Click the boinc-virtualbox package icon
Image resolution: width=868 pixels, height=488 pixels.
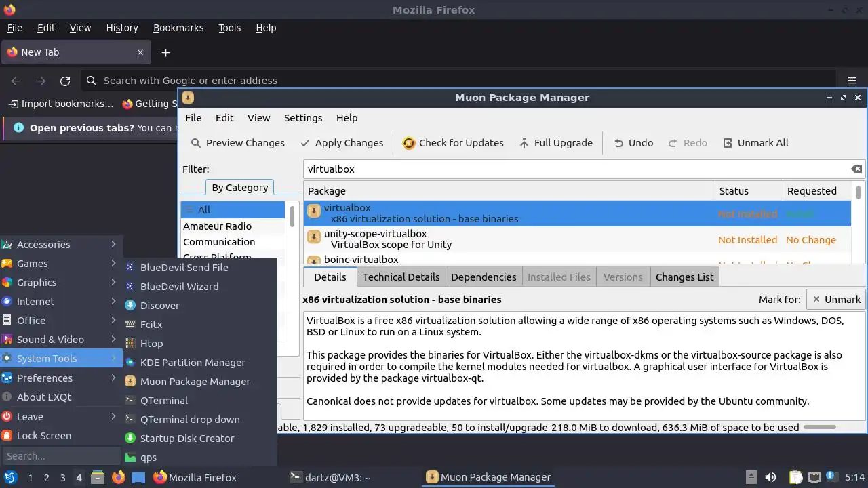(x=314, y=260)
